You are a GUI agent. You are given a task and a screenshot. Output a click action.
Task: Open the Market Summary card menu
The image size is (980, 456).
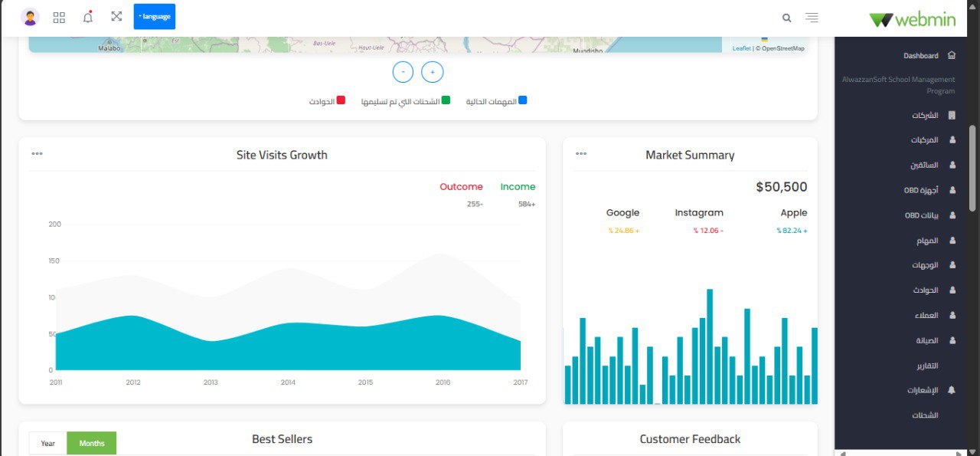pyautogui.click(x=580, y=153)
